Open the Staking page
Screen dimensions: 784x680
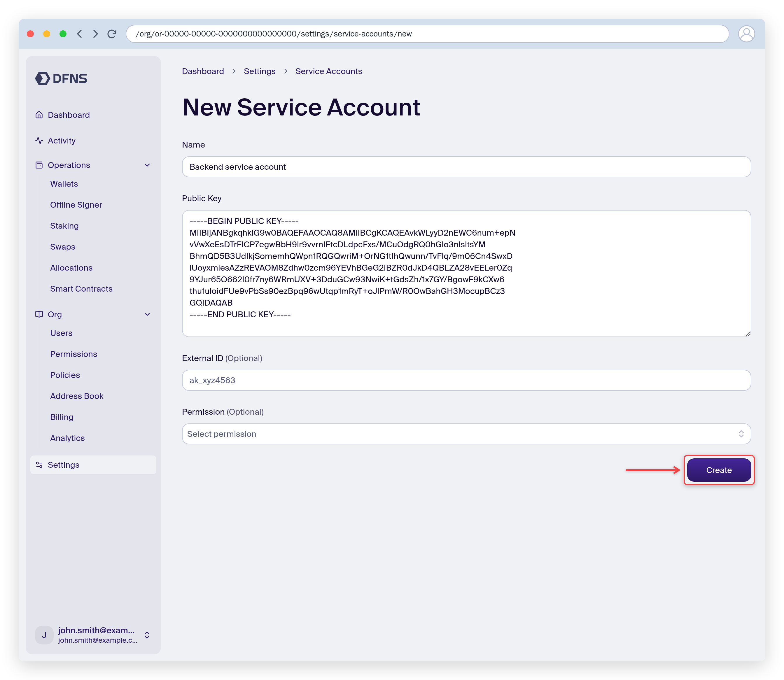[64, 226]
